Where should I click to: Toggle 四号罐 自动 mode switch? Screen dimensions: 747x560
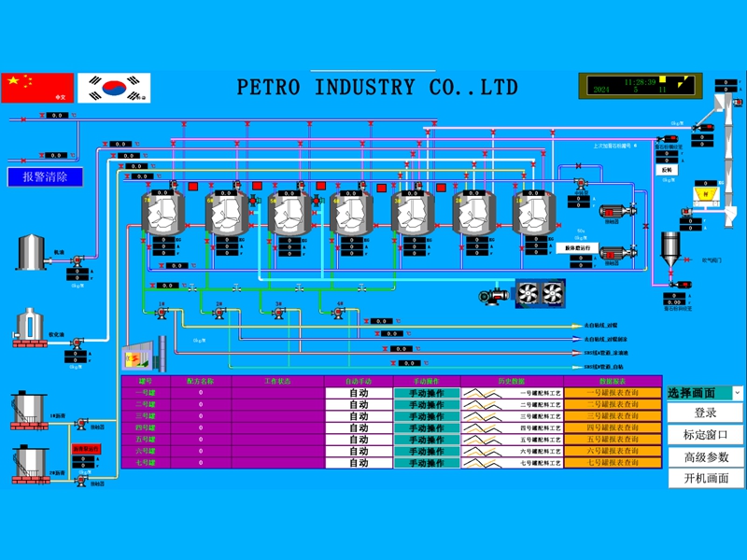(x=359, y=427)
